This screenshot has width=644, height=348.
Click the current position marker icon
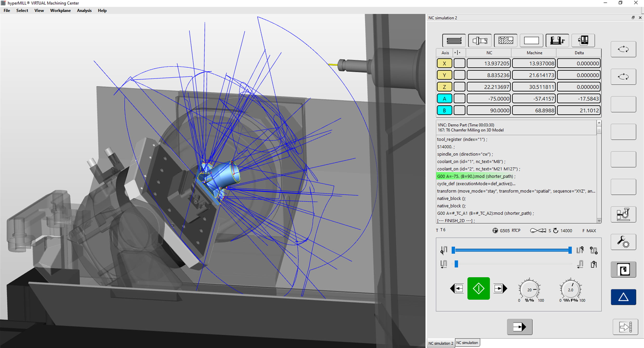coord(594,264)
